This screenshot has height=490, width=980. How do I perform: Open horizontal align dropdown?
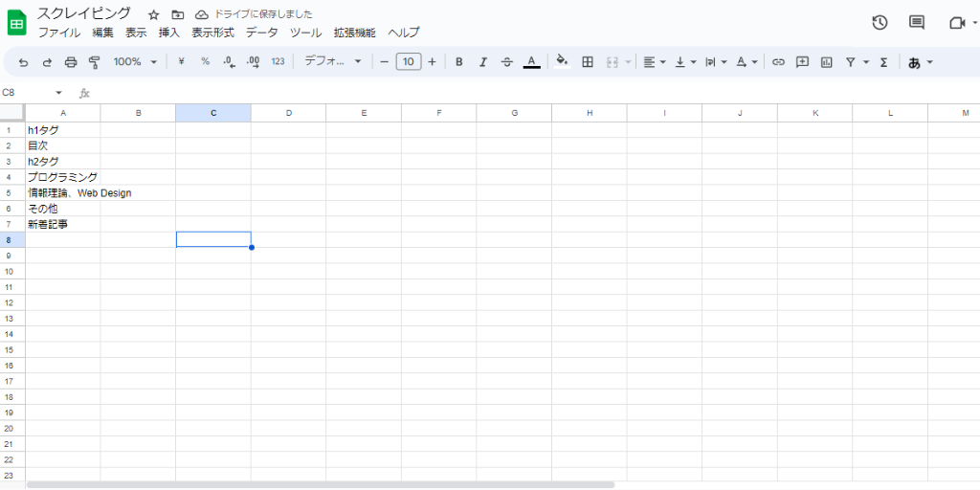[655, 62]
